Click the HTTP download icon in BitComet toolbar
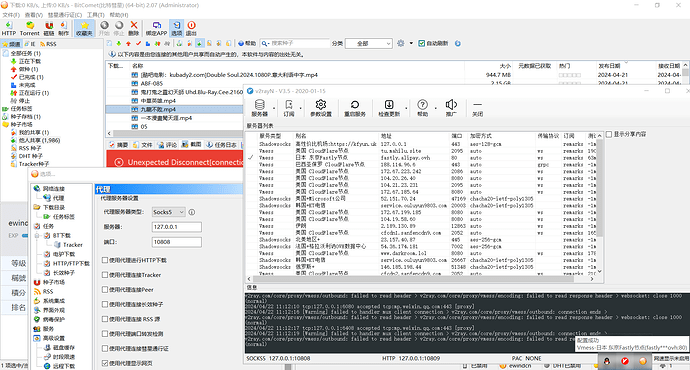690x370 pixels. click(9, 28)
